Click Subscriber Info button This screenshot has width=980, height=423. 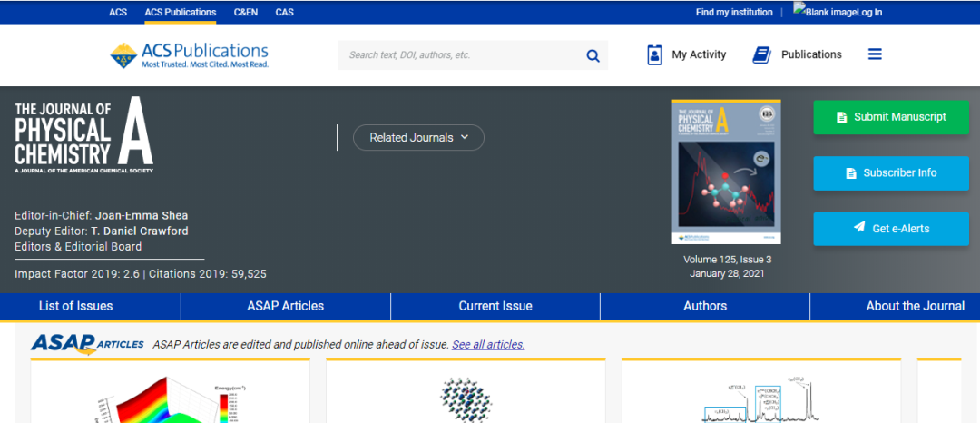click(x=891, y=173)
